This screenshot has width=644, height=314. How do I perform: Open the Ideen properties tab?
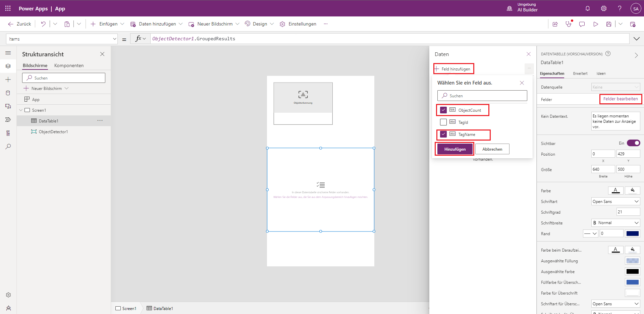click(601, 73)
